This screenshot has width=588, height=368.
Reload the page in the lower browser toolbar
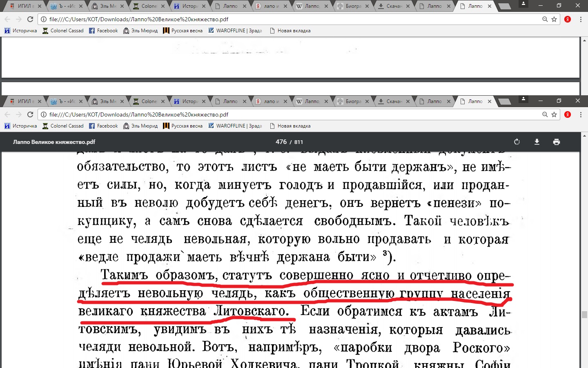point(30,114)
